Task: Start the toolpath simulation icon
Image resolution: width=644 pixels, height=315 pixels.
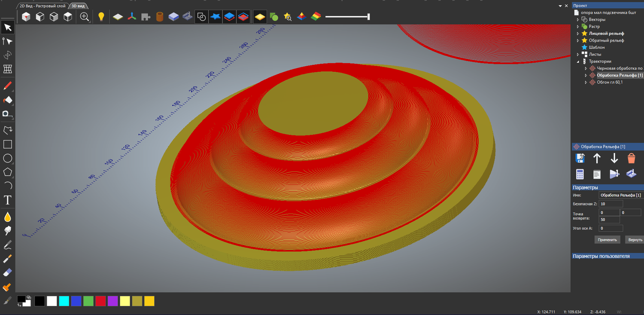Action: point(614,174)
